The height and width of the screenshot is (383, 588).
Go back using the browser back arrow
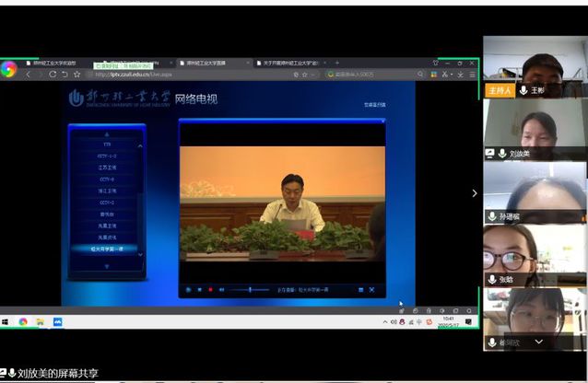point(28,74)
